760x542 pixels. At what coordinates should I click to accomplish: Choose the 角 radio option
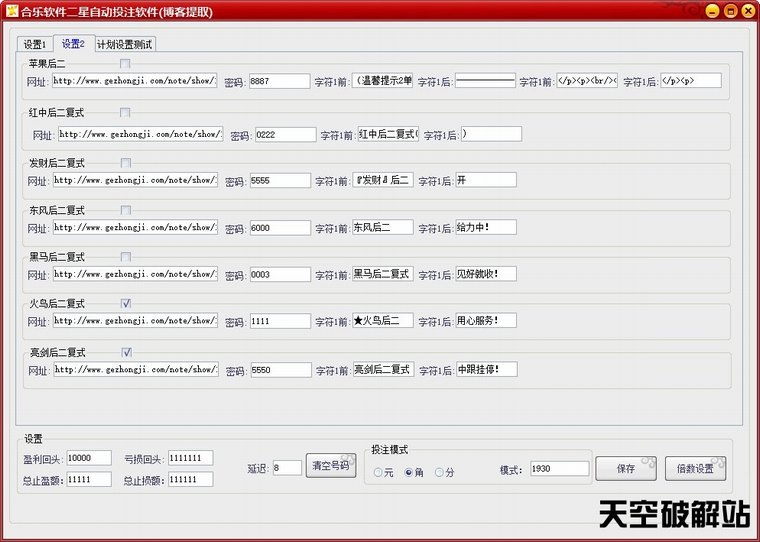pos(409,472)
